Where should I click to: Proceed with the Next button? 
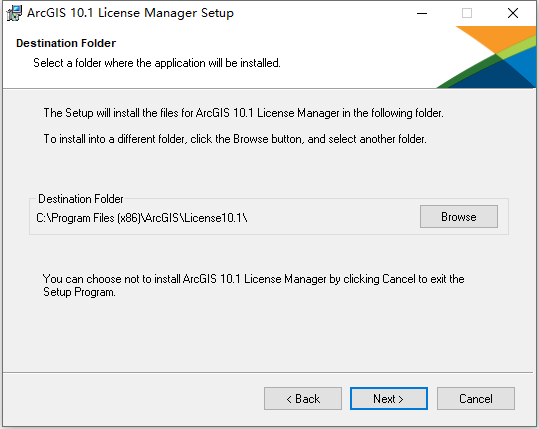[389, 399]
